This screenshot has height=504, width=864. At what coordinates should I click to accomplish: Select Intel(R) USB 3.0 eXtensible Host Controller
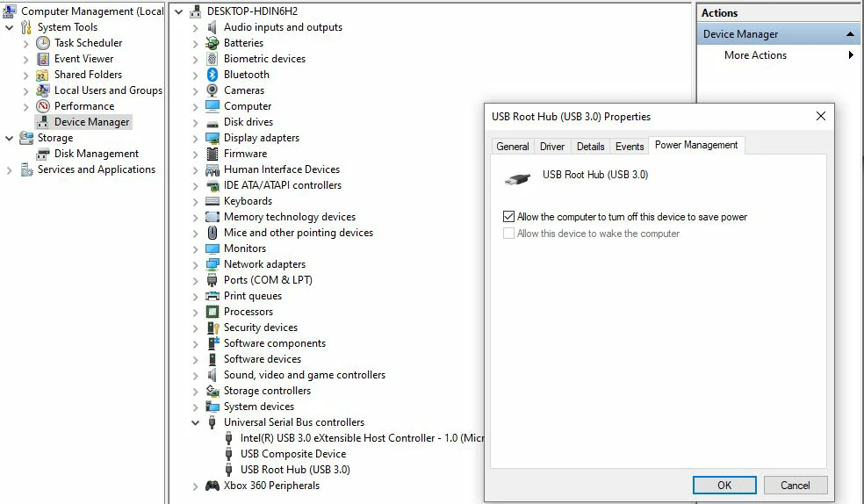[362, 438]
